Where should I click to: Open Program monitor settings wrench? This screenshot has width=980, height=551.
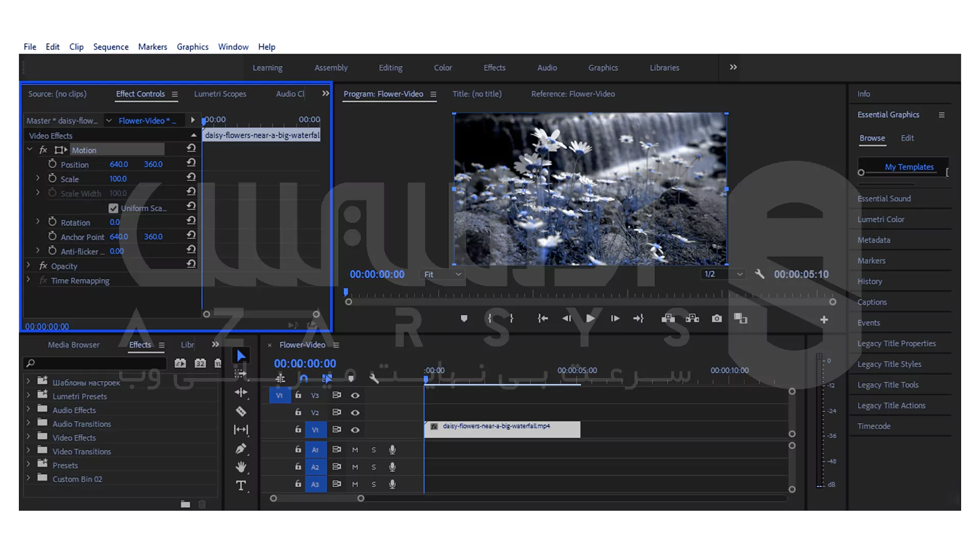[x=759, y=274]
